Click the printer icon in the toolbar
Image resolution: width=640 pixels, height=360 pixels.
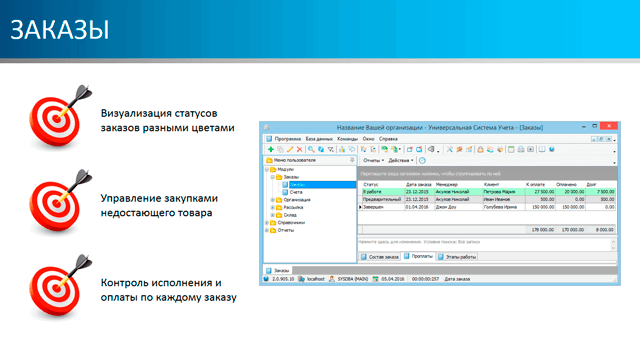pyautogui.click(x=521, y=149)
